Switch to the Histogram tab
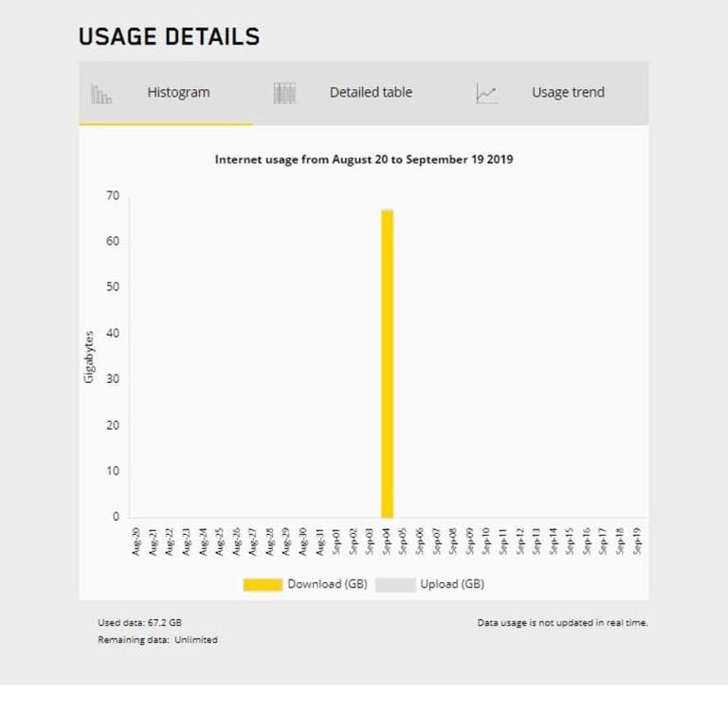Viewport: 728px width, 715px height. coord(178,93)
